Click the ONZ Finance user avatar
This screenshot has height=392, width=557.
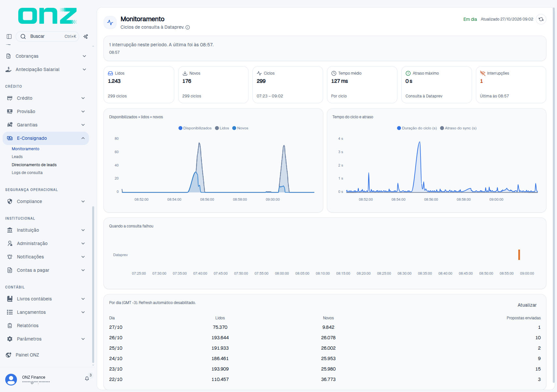pyautogui.click(x=11, y=380)
